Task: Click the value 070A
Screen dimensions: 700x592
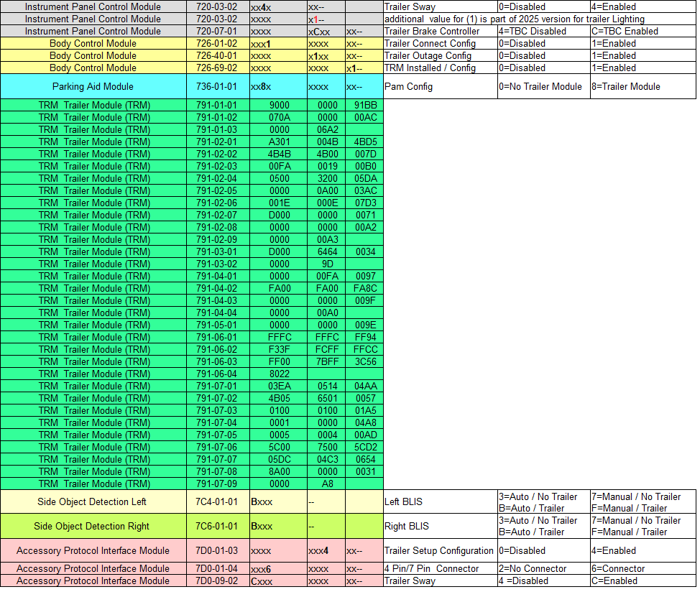Action: point(279,117)
